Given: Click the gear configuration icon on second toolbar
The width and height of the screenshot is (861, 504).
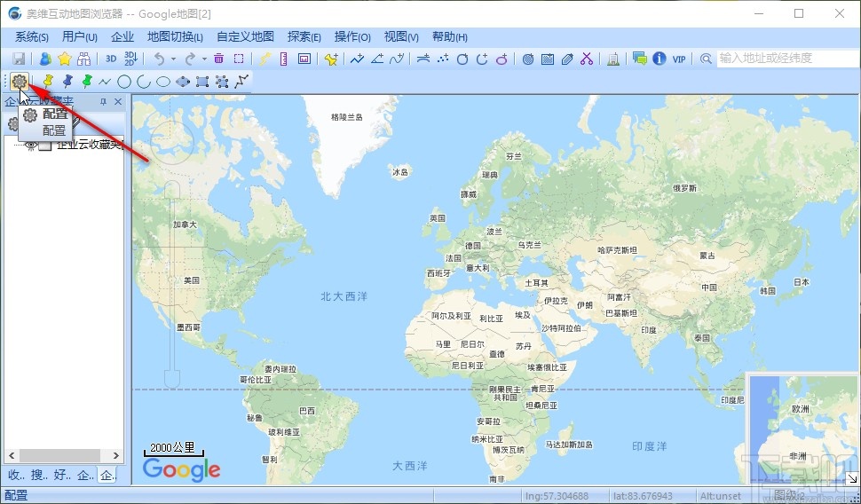Looking at the screenshot, I should pos(20,82).
